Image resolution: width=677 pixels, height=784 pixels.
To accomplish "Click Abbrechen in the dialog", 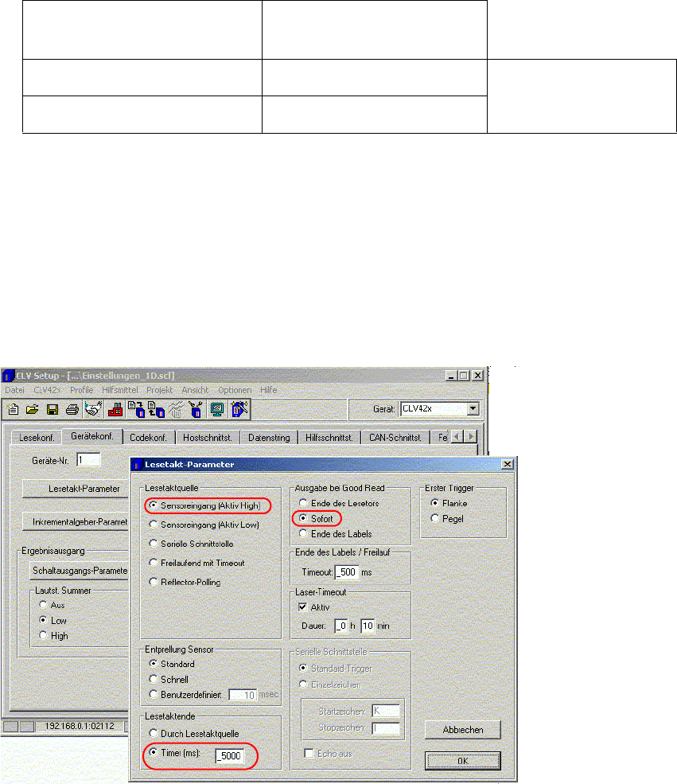I will 463,730.
